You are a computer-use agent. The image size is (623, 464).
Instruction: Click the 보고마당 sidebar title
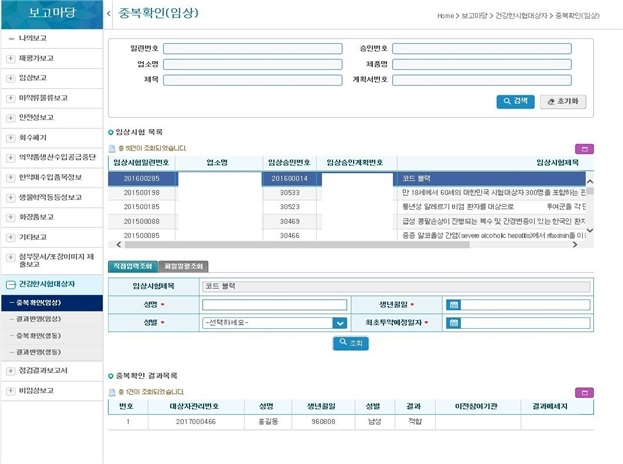[52, 13]
